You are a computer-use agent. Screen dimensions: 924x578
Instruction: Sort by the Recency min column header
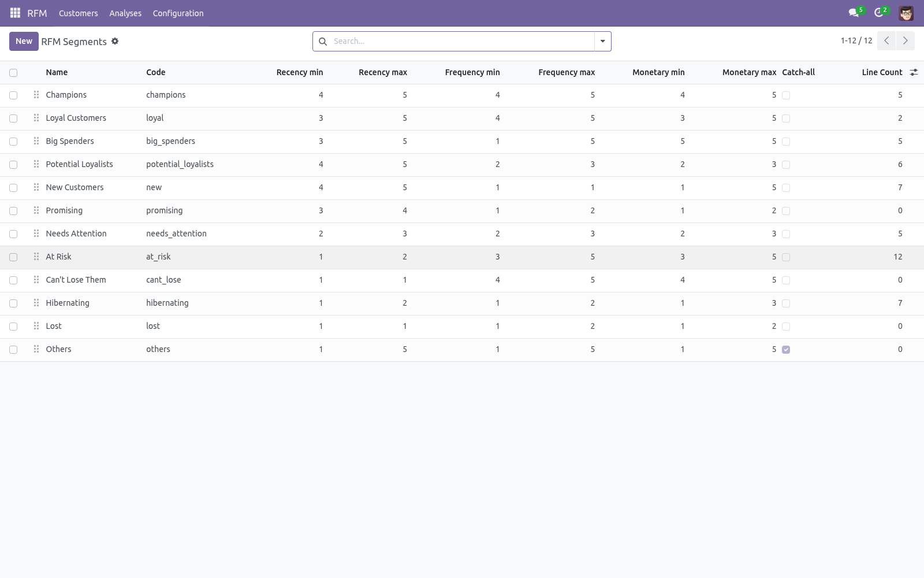300,72
